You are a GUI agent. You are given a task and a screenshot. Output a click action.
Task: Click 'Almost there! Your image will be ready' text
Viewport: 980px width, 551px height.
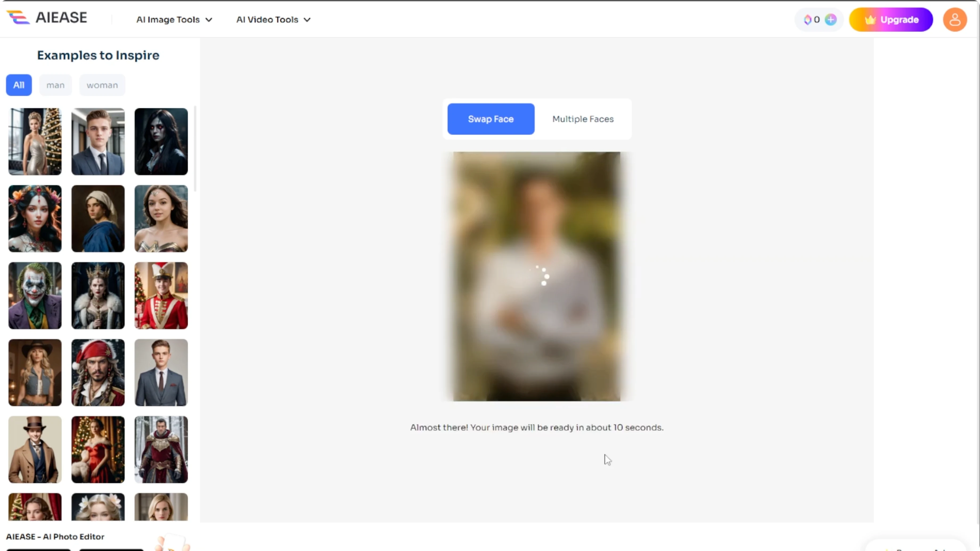(536, 427)
